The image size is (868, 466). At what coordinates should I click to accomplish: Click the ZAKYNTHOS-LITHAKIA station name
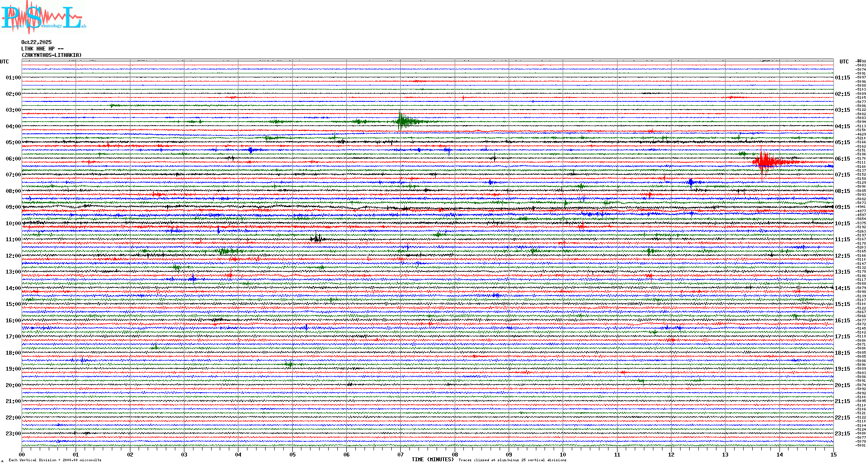[x=51, y=55]
